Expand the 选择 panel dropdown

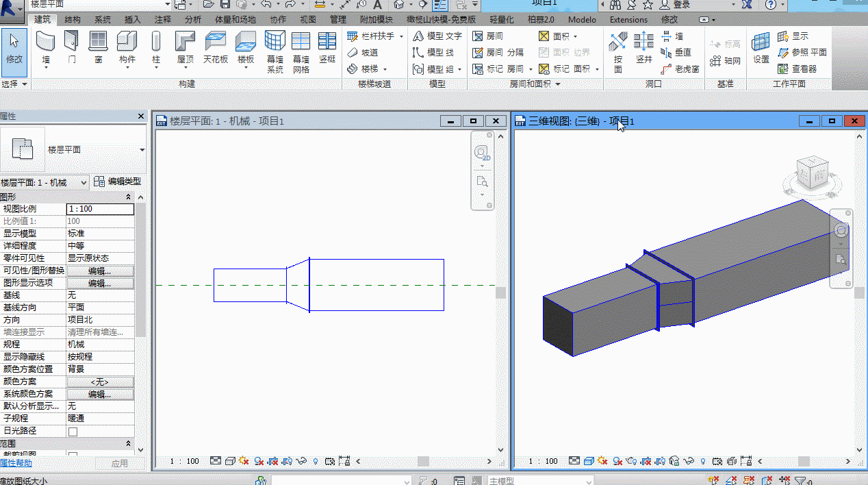click(x=14, y=84)
